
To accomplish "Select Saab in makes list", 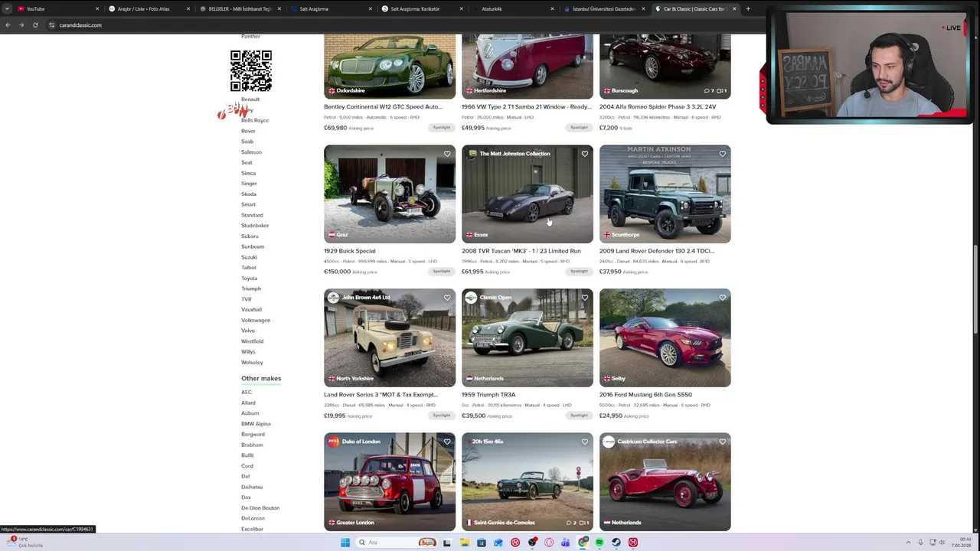I will [247, 142].
